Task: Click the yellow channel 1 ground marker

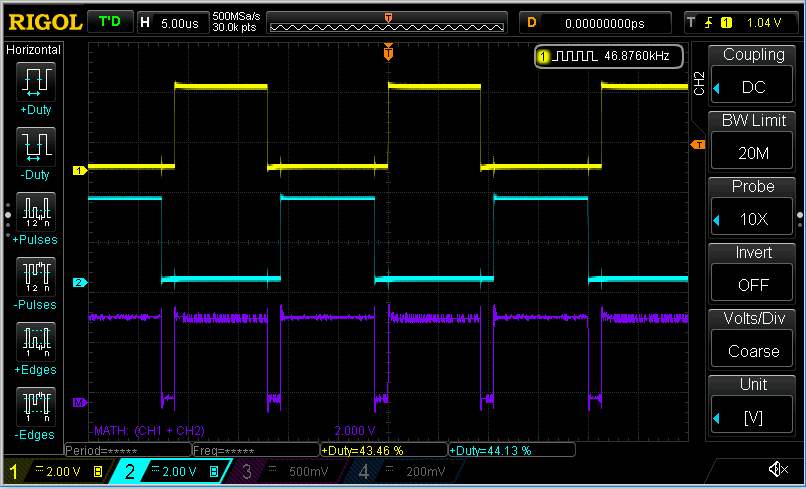Action: (77, 171)
